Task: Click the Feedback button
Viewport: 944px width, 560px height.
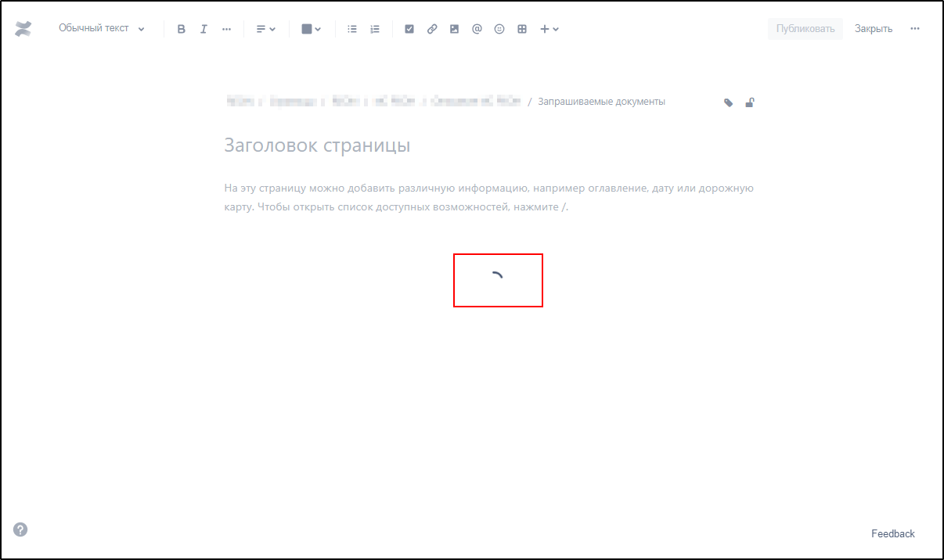Action: click(893, 533)
